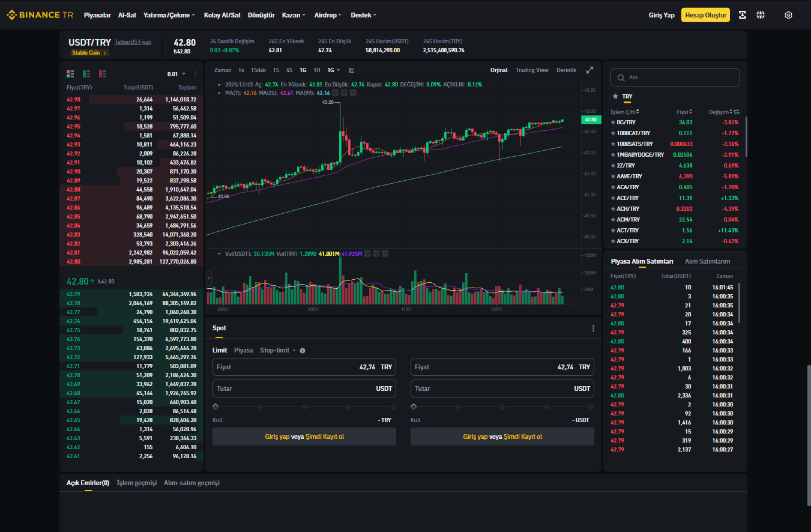Screen dimensions: 811x532
Task: Switch to Derinlik depth tab
Action: point(566,70)
